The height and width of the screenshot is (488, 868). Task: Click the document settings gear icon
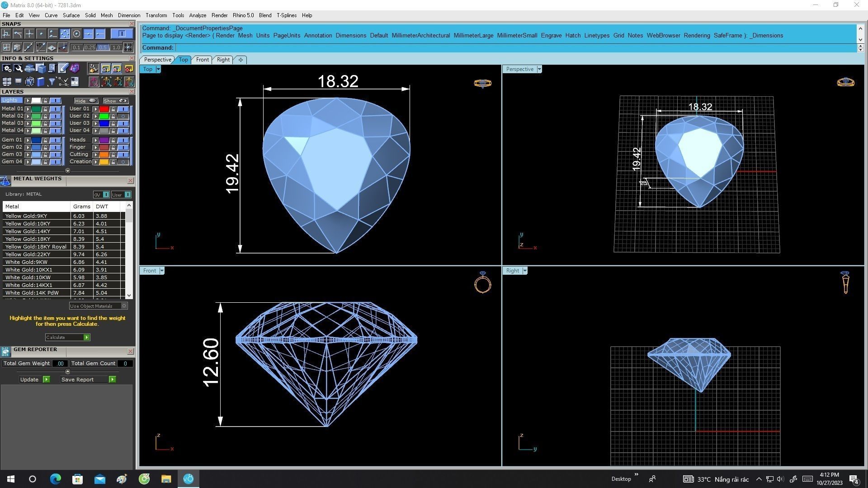point(7,68)
